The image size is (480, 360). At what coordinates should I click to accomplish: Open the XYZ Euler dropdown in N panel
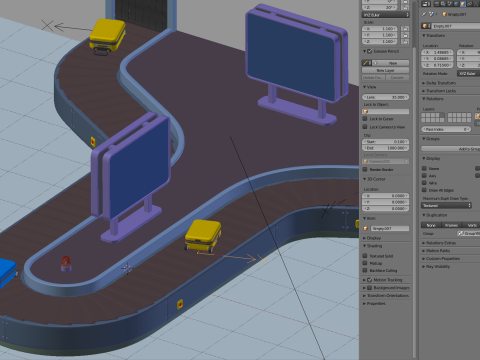tap(385, 15)
